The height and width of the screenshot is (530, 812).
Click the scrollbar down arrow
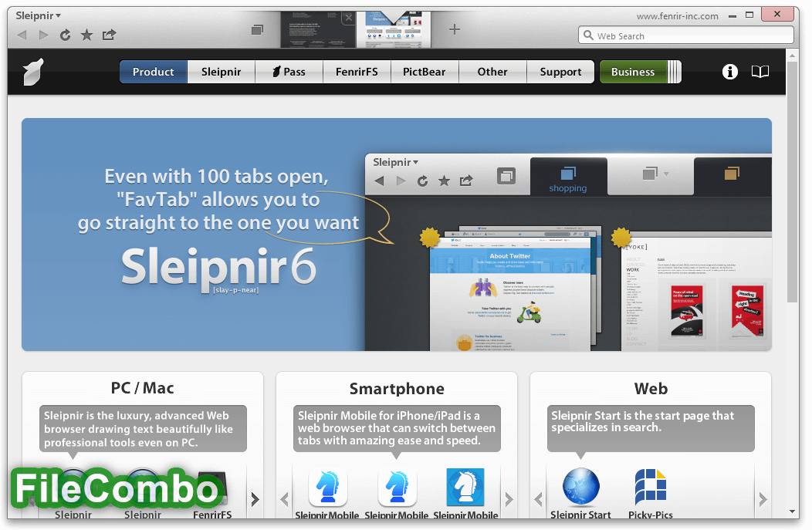click(793, 511)
